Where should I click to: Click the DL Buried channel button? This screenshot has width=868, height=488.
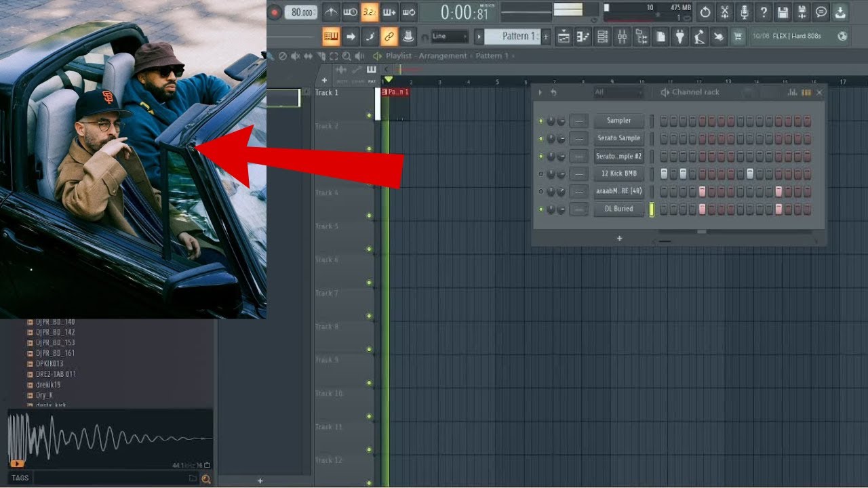618,209
